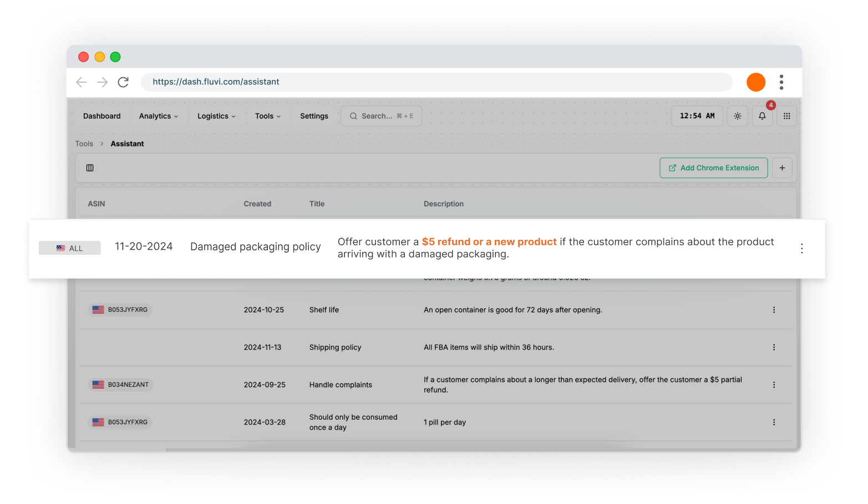Expand the Analytics dropdown
Viewport: 868px width, 504px height.
click(159, 116)
